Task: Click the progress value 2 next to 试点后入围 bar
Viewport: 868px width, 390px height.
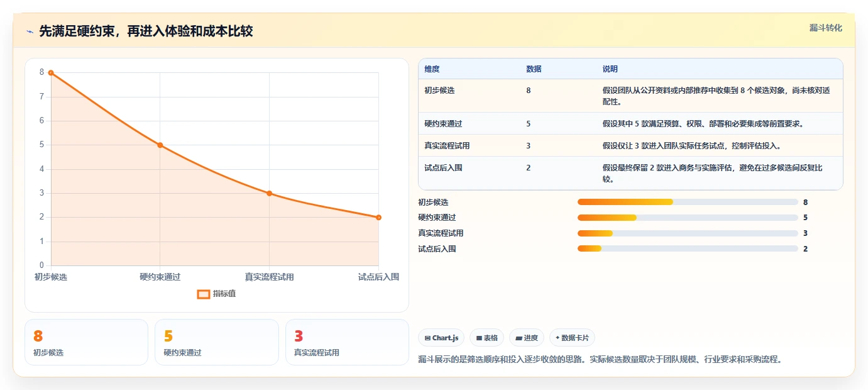Action: pos(805,249)
